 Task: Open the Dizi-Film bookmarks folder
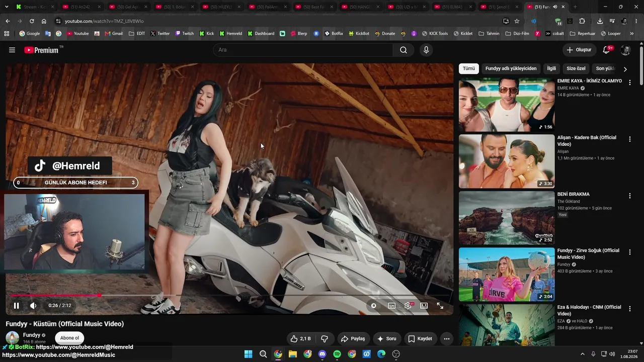tap(517, 34)
